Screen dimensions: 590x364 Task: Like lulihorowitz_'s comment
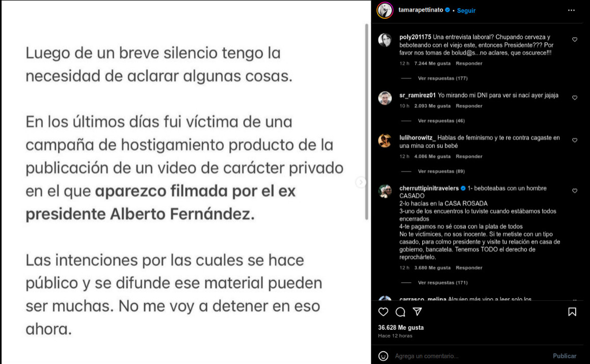pyautogui.click(x=575, y=141)
